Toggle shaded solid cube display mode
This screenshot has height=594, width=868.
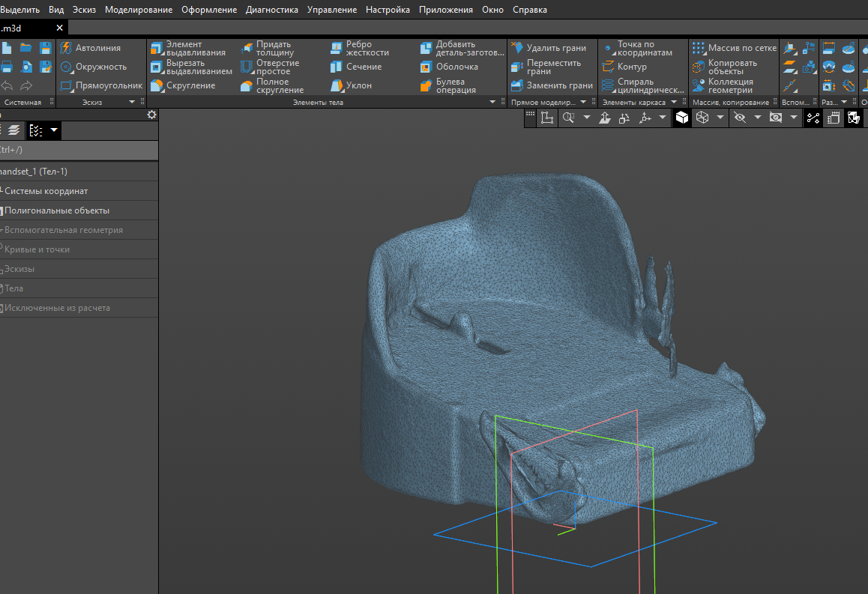tap(681, 118)
